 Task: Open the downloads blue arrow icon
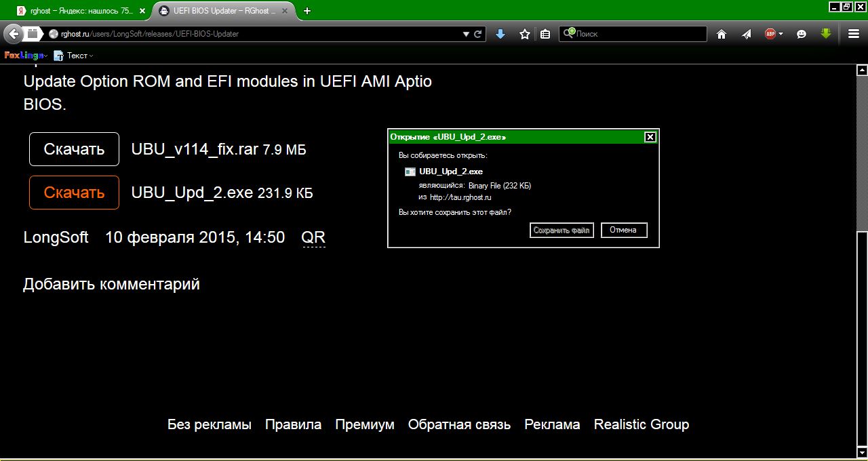tap(500, 34)
